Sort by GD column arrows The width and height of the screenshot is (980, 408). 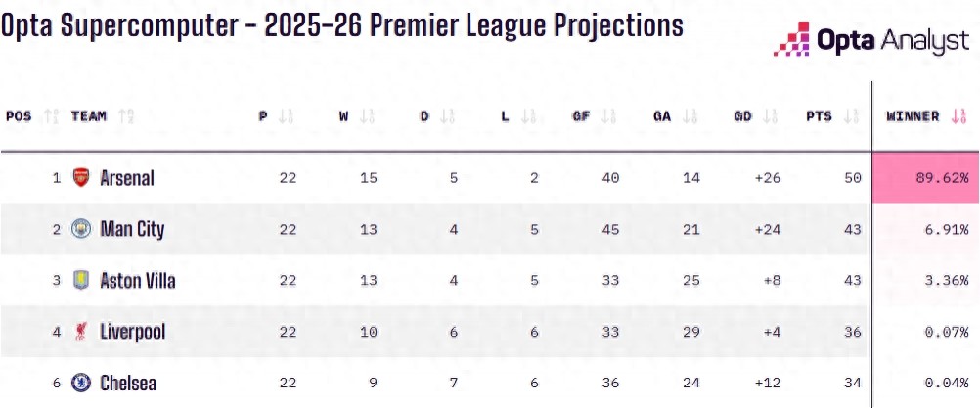(x=769, y=116)
